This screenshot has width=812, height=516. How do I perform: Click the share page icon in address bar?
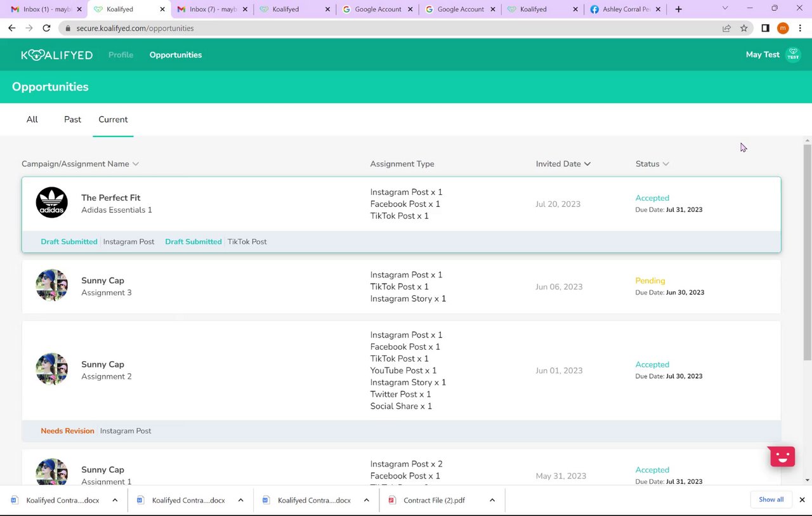(726, 28)
